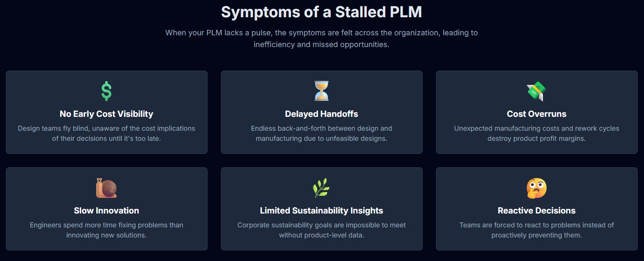Select the 'Delayed Handoffs' card title
This screenshot has height=261, width=644.
[x=321, y=114]
